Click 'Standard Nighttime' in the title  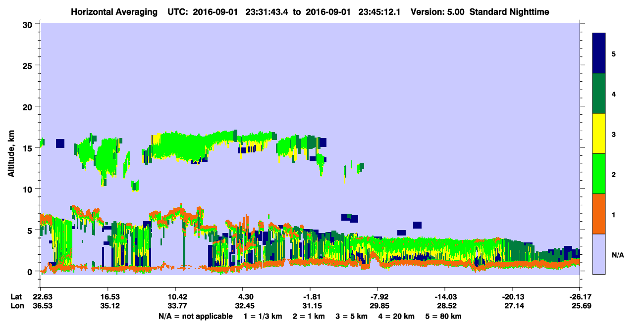click(x=509, y=11)
